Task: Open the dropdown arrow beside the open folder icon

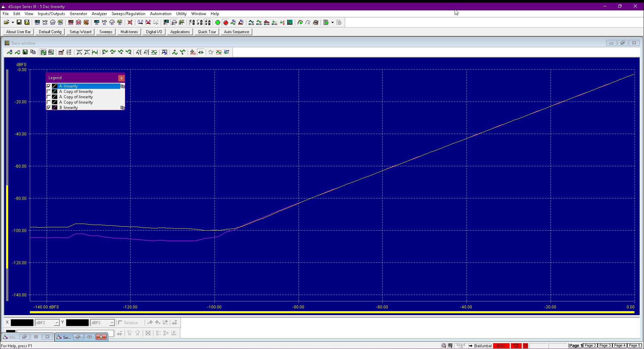Action: click(x=13, y=22)
